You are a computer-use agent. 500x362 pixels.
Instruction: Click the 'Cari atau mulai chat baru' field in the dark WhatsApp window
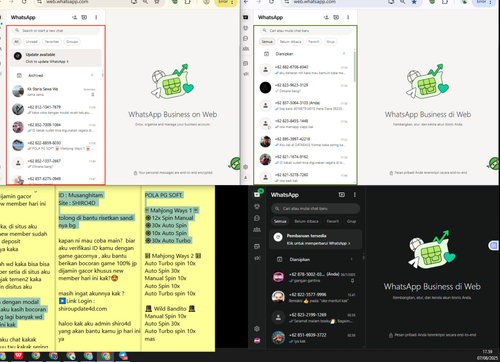point(315,209)
